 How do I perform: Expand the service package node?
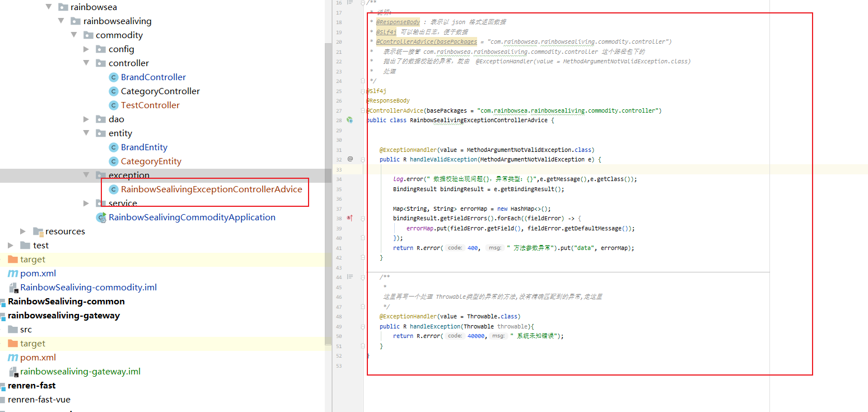coord(86,203)
